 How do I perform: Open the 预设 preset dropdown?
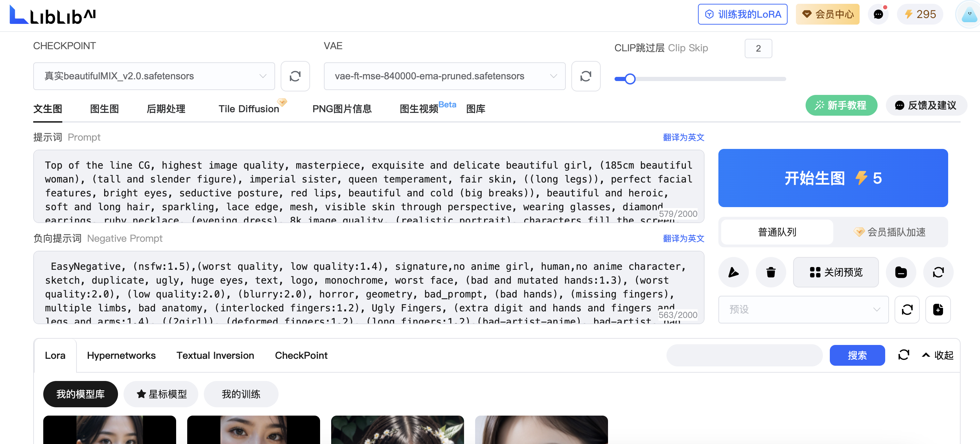tap(803, 309)
